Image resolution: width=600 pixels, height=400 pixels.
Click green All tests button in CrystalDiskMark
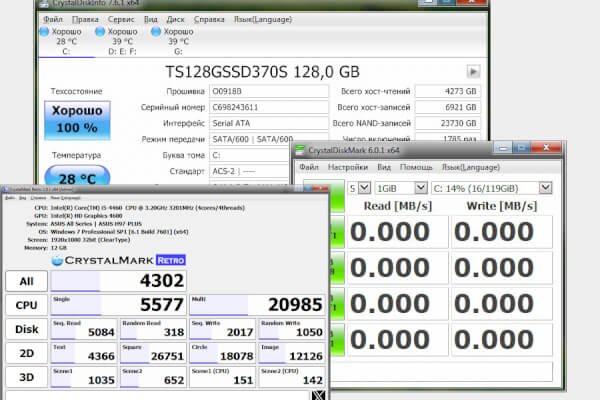pyautogui.click(x=337, y=195)
